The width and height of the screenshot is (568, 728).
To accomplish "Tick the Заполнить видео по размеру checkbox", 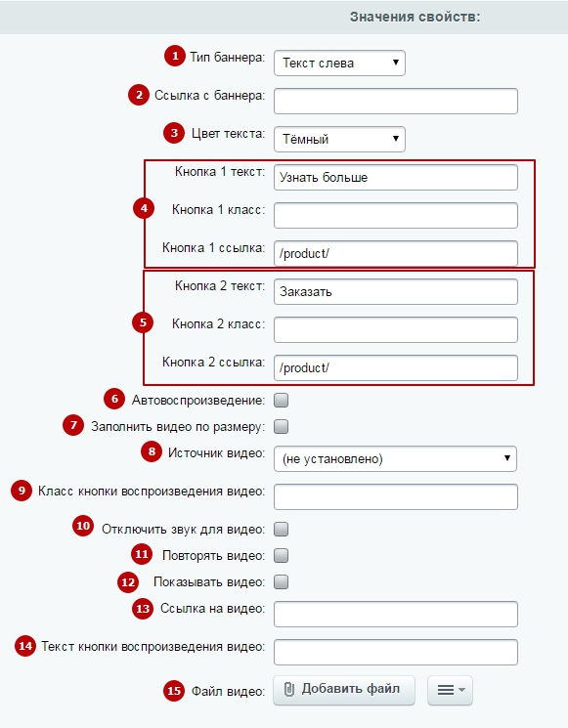I will (x=281, y=427).
